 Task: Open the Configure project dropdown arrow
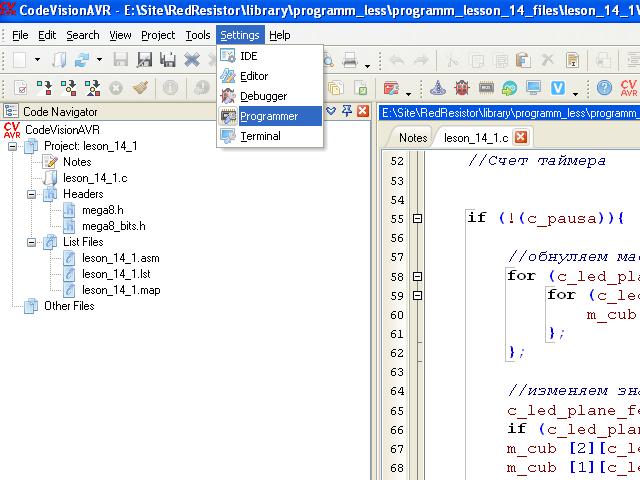click(x=408, y=93)
